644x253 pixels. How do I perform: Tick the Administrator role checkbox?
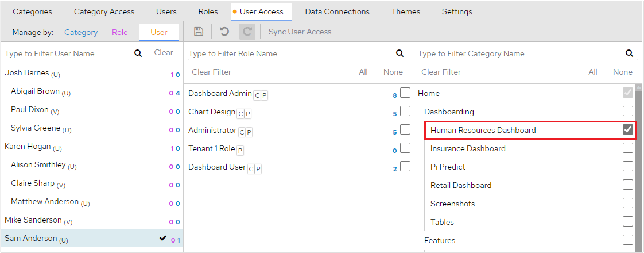405,129
